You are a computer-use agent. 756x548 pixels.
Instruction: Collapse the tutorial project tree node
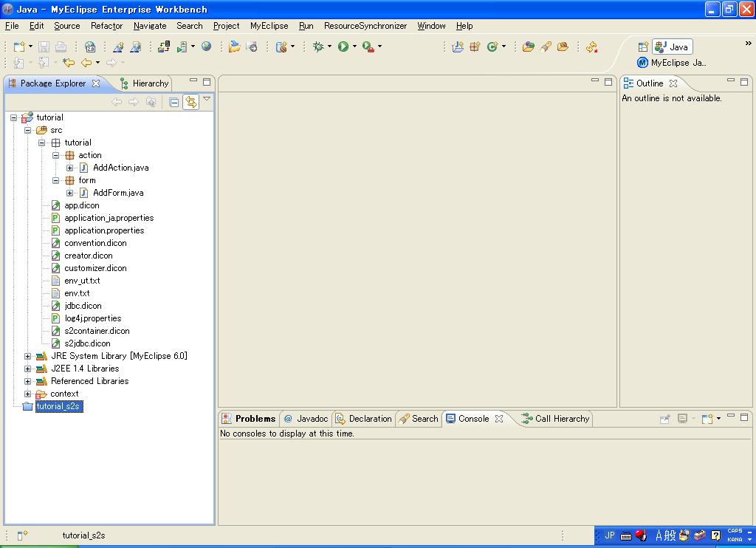coord(14,117)
